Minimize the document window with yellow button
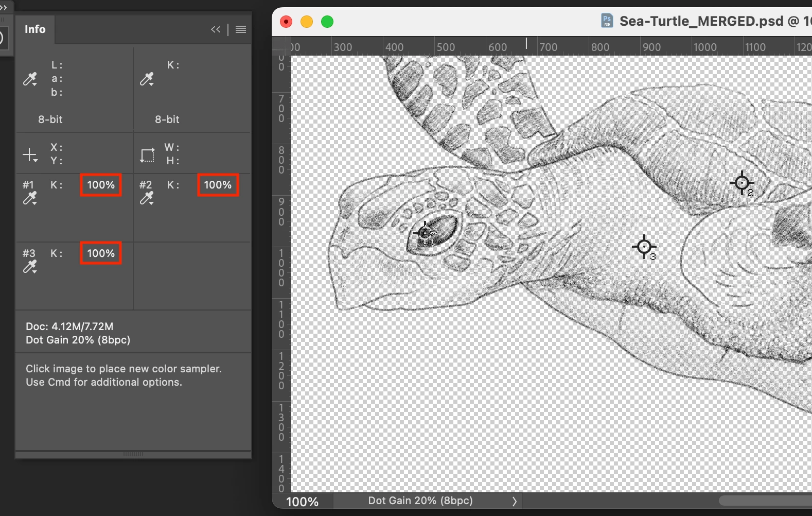 (307, 22)
